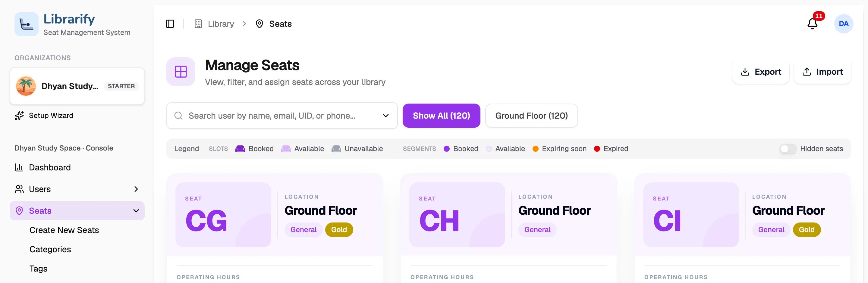Open Setup Wizard
This screenshot has width=868, height=283.
tap(77, 115)
